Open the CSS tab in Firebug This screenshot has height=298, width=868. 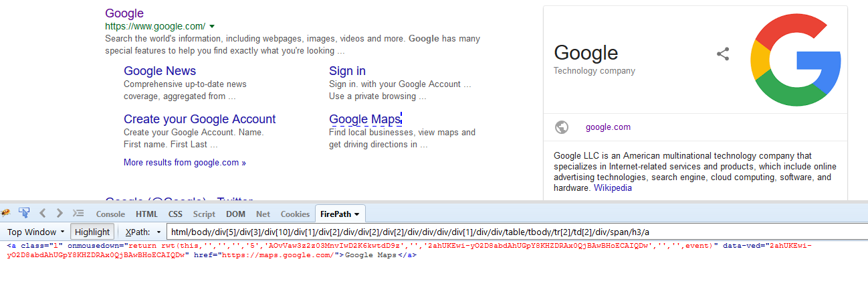[x=175, y=214]
